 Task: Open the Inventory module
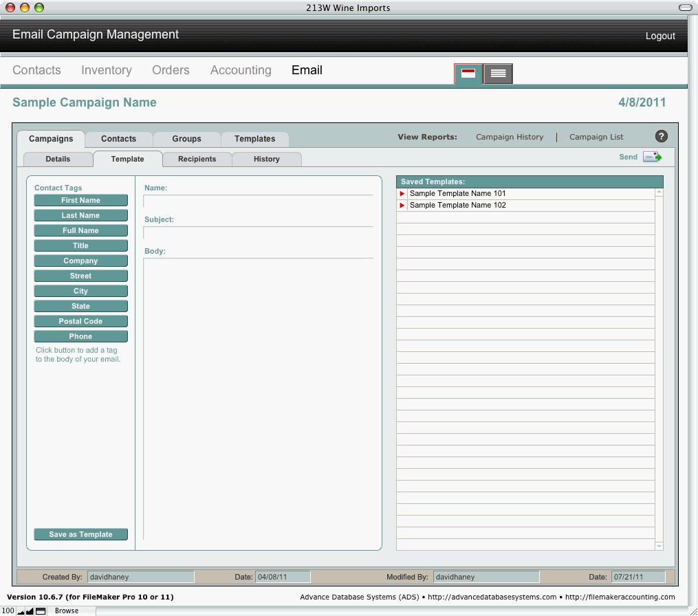pyautogui.click(x=107, y=70)
